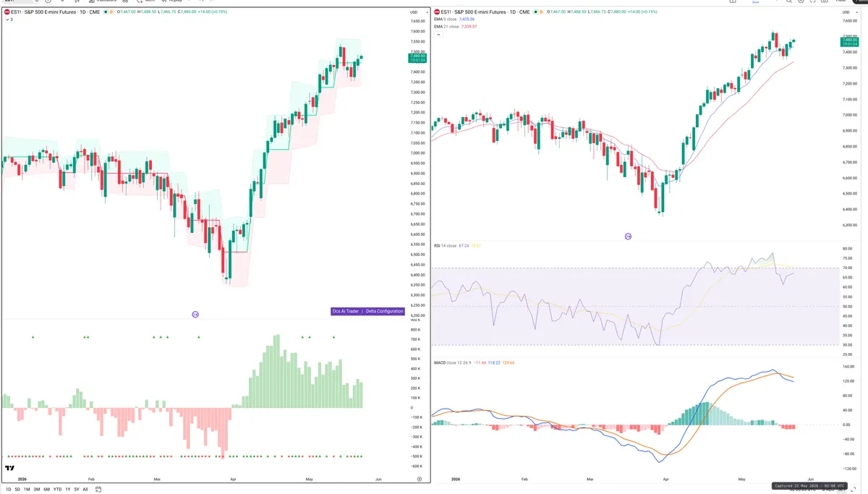The width and height of the screenshot is (868, 494).
Task: Click the green 7,480.00 price tag on left axis
Action: [417, 58]
